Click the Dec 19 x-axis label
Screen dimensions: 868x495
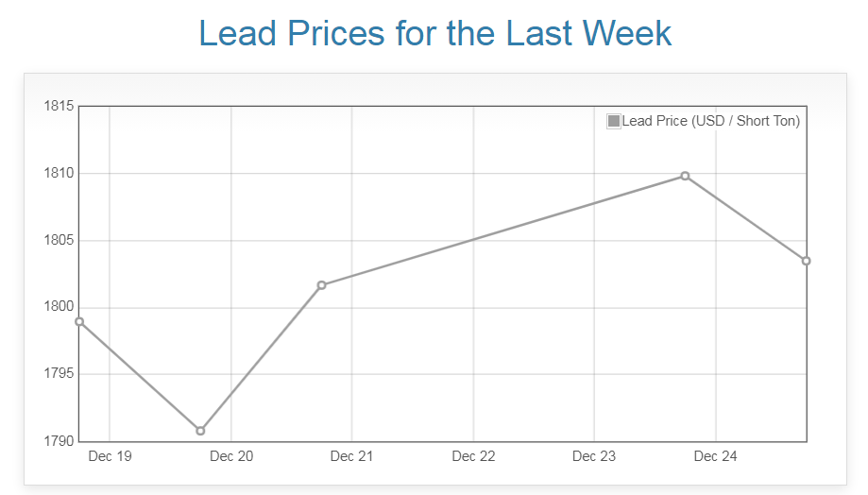110,457
